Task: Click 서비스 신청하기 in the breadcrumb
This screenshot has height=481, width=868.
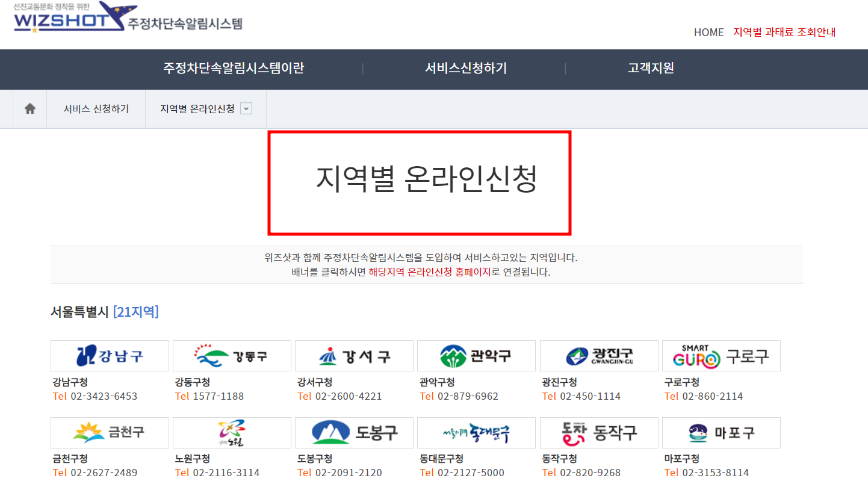Action: pyautogui.click(x=96, y=108)
